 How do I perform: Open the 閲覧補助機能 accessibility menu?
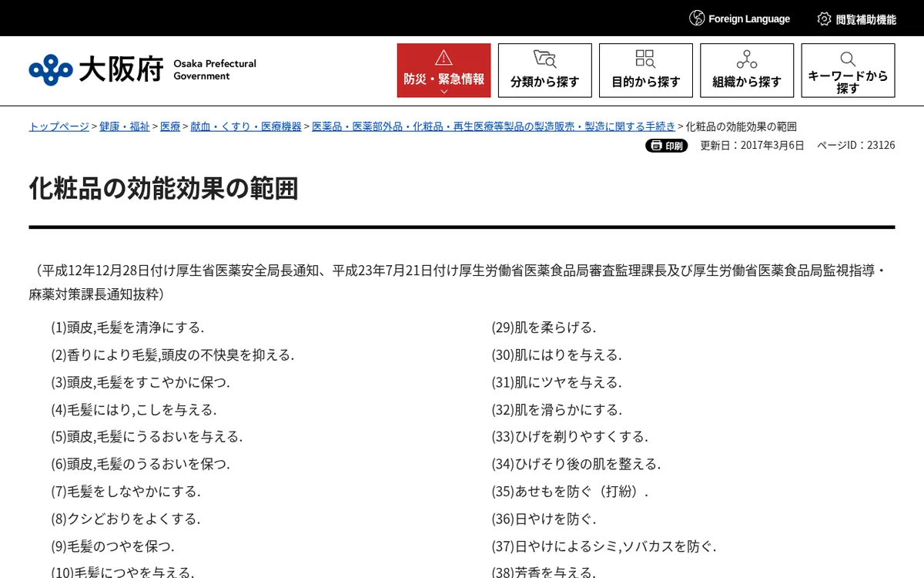(x=857, y=18)
